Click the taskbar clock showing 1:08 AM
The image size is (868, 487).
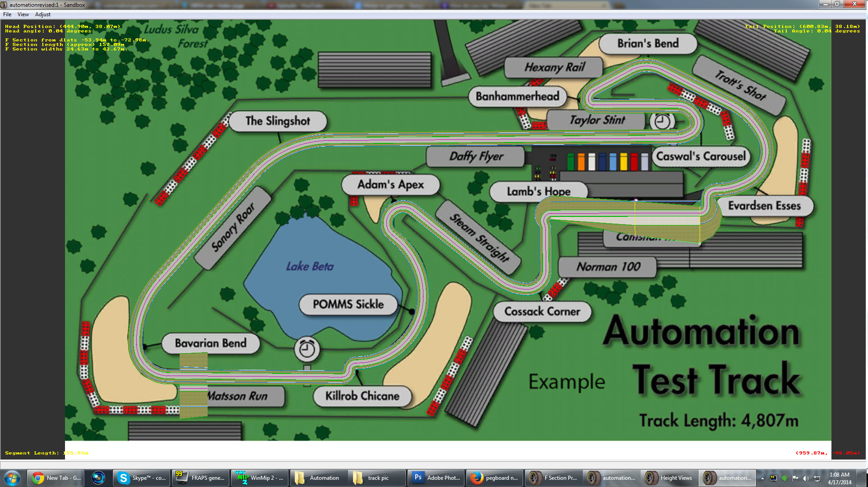click(x=839, y=478)
